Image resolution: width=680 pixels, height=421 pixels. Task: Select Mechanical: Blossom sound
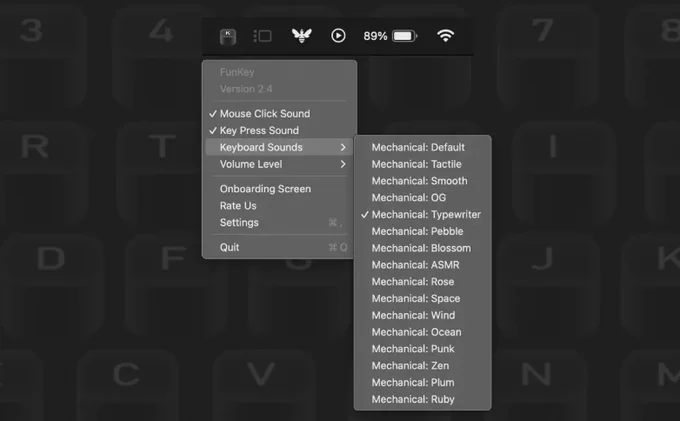422,248
